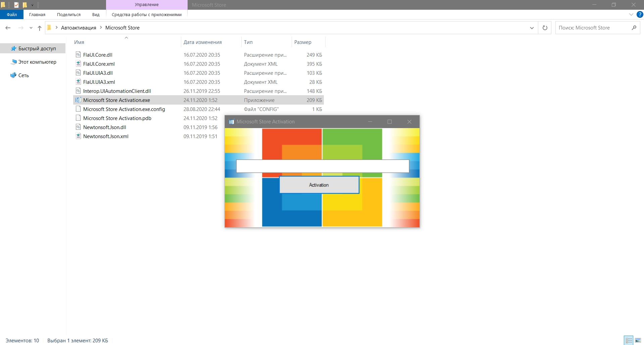The width and height of the screenshot is (644, 345).
Task: Select Этот компьютер in navigation pane
Action: pos(37,62)
